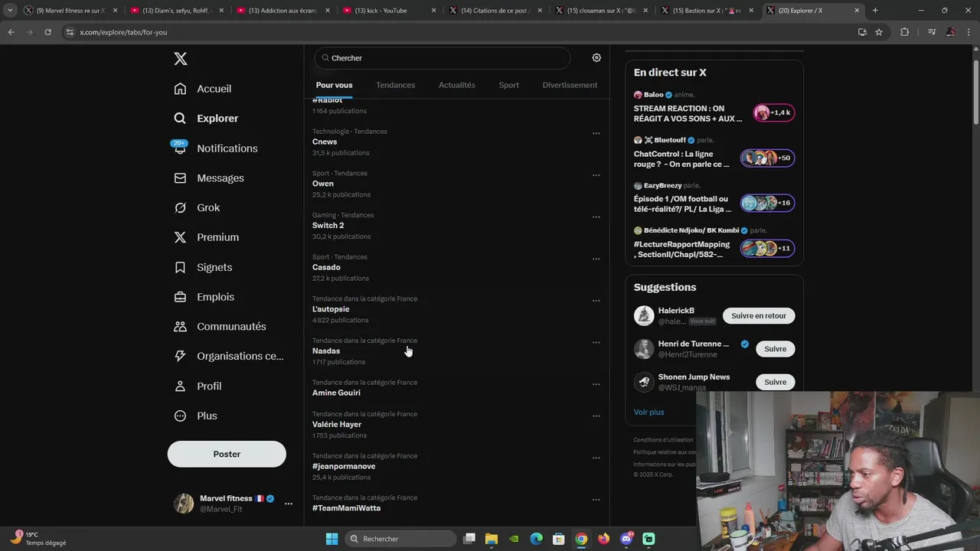This screenshot has height=551, width=980.
Task: Open Accueil home icon
Action: point(180,89)
